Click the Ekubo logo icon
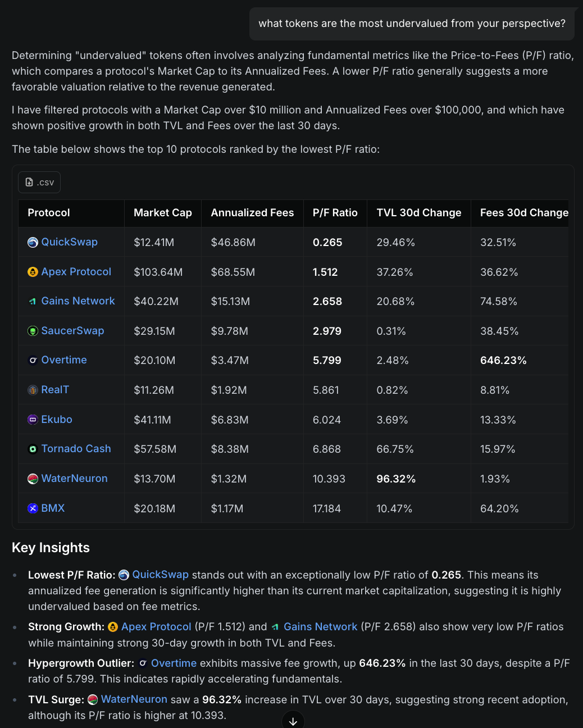 33,420
